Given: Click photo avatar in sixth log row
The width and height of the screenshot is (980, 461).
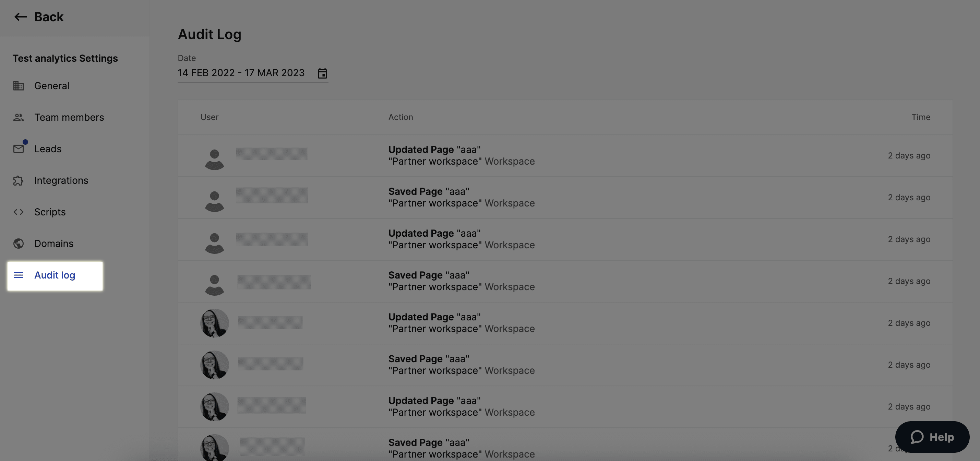Looking at the screenshot, I should click(215, 365).
